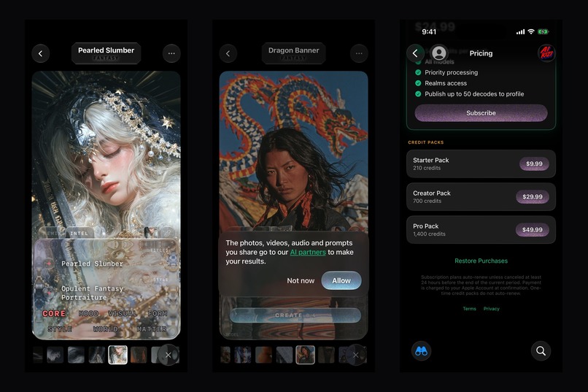Tap the back arrow on the Pricing screen
Screen dimensions: 588x392
tap(415, 53)
